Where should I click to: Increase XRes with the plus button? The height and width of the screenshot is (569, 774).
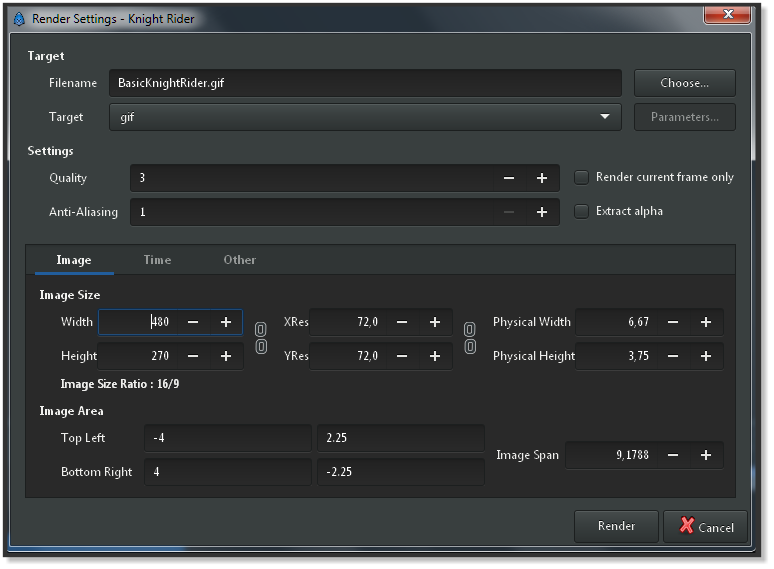click(x=435, y=322)
